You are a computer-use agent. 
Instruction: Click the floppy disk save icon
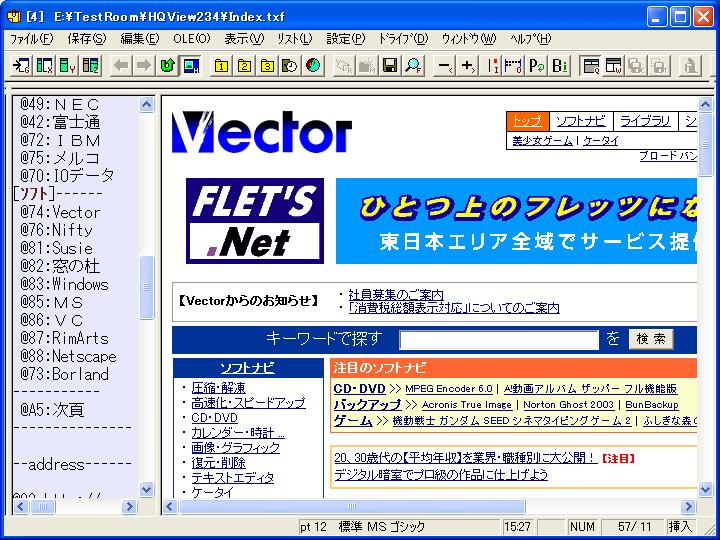coord(390,66)
